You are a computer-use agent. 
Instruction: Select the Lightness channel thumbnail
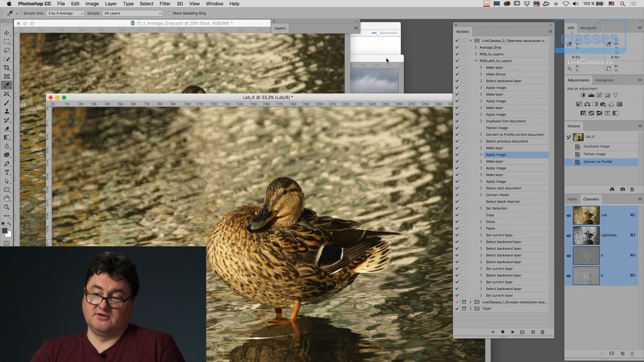[586, 235]
